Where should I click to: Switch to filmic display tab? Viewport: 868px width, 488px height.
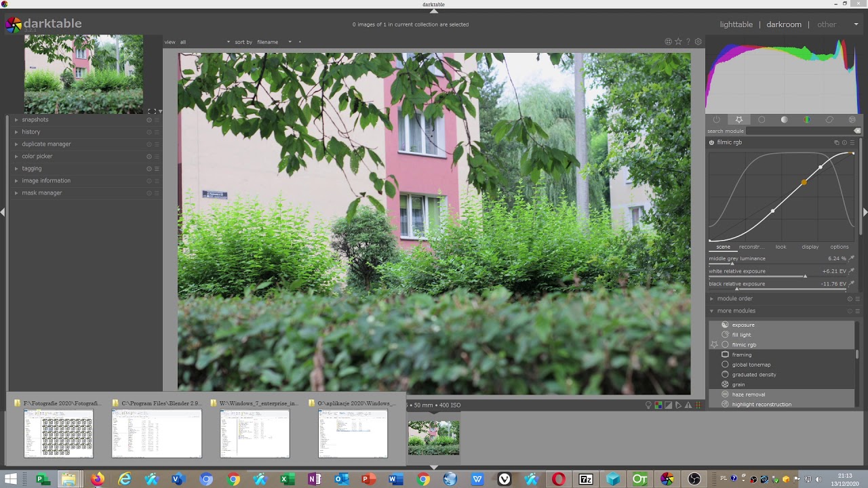click(810, 247)
